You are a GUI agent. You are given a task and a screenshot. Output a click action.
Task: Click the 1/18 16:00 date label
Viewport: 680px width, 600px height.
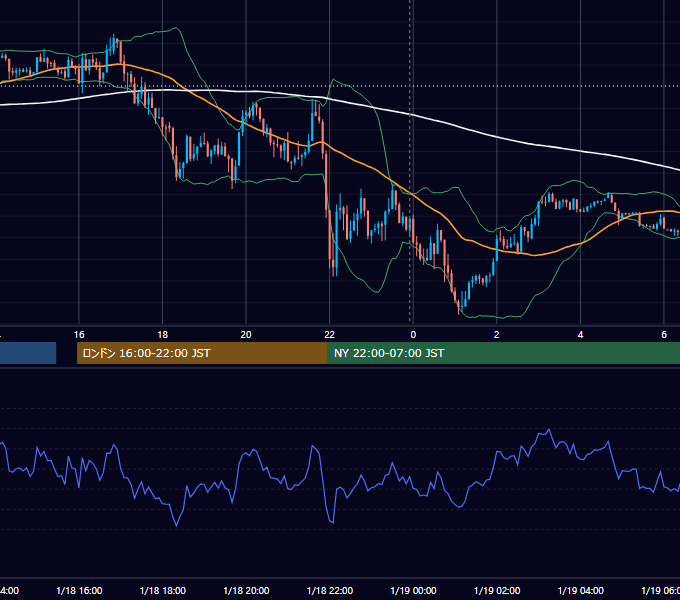(x=79, y=591)
